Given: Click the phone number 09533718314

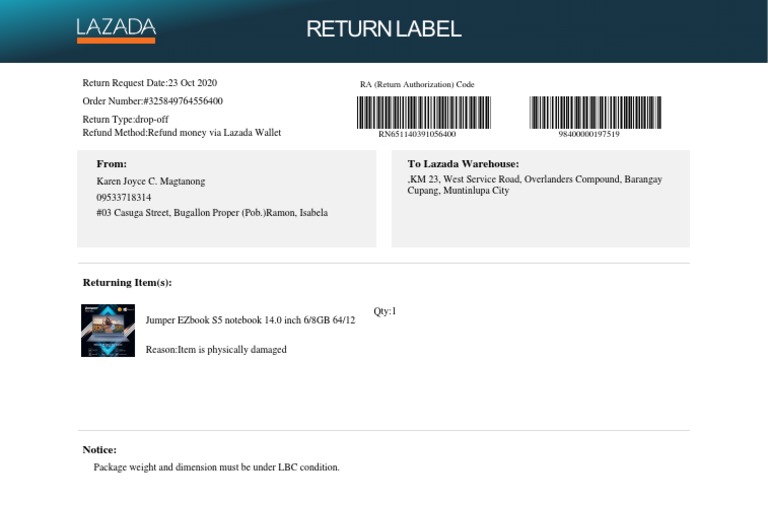Looking at the screenshot, I should (x=124, y=197).
